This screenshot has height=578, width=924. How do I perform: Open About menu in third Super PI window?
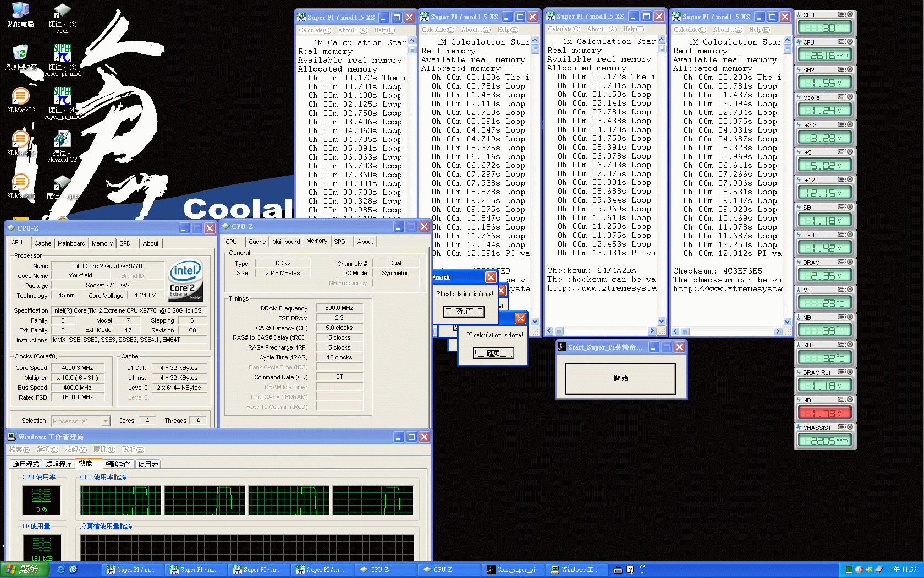point(602,29)
